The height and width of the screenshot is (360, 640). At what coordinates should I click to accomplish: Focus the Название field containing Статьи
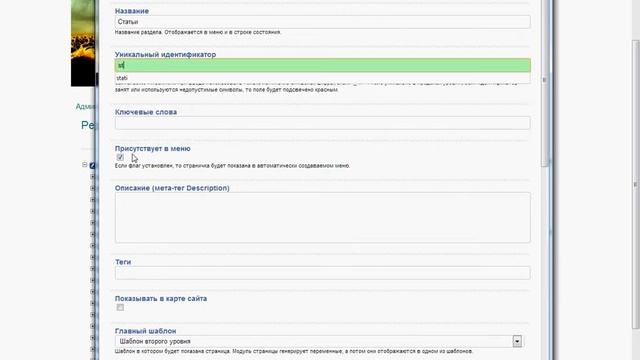coord(322,22)
